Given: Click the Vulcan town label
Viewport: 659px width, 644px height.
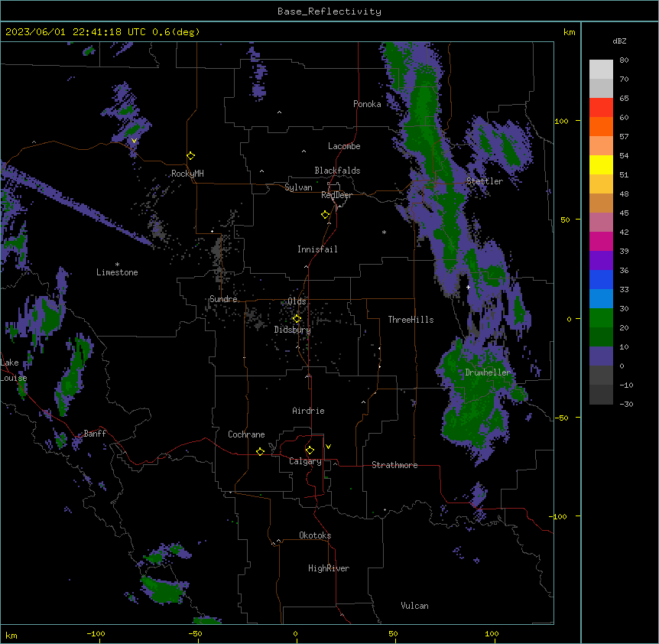Looking at the screenshot, I should pos(415,606).
